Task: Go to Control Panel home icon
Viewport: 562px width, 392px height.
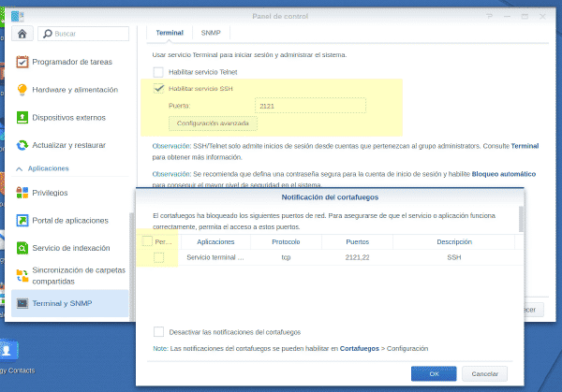Action: point(22,34)
